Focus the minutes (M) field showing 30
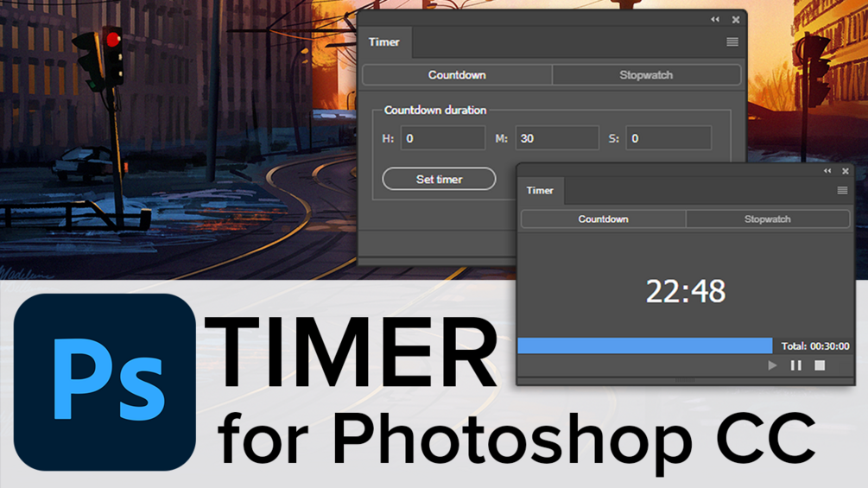 point(557,138)
